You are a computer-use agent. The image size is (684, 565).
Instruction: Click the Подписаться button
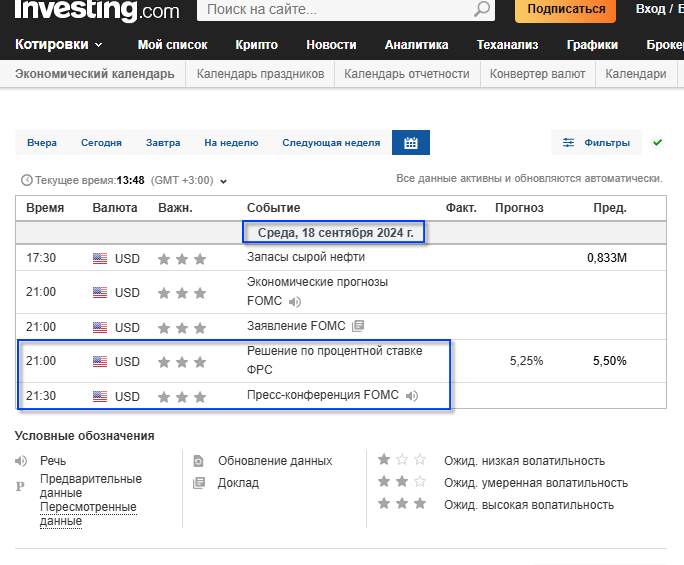[566, 9]
